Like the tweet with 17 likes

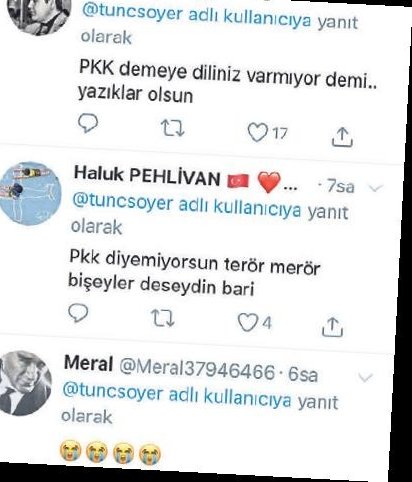click(258, 132)
